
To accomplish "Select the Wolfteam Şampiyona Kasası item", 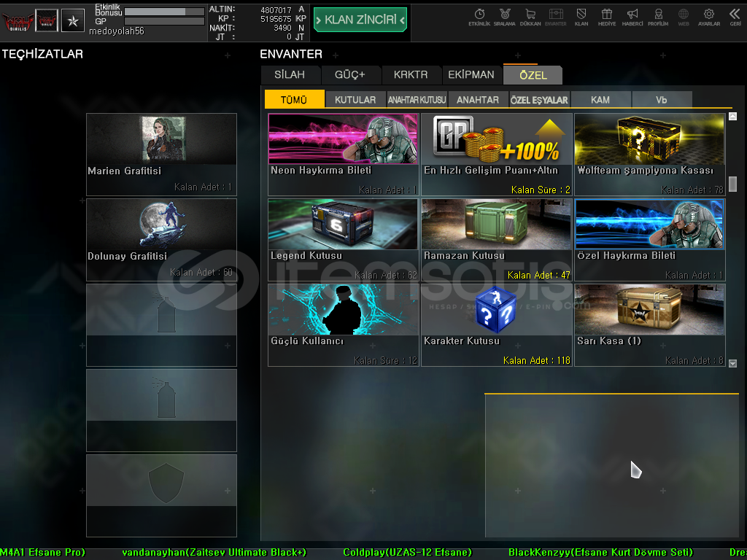I will click(650, 155).
